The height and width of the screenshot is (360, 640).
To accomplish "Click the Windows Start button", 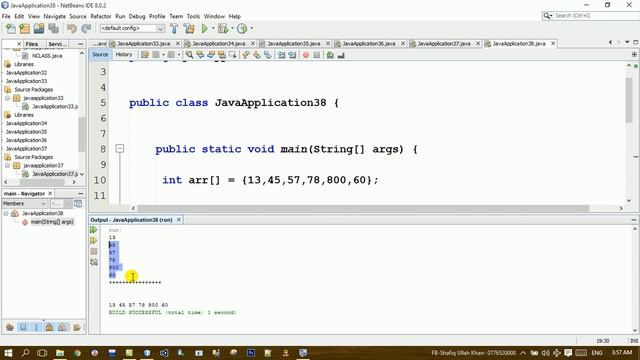I will coord(7,353).
